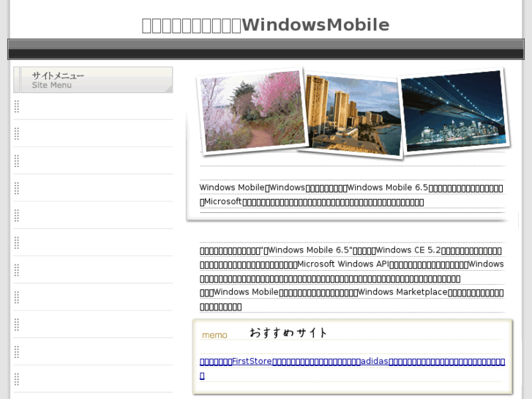This screenshot has width=532, height=399.
Task: Open the cherry blossom path photo
Action: coord(252,111)
